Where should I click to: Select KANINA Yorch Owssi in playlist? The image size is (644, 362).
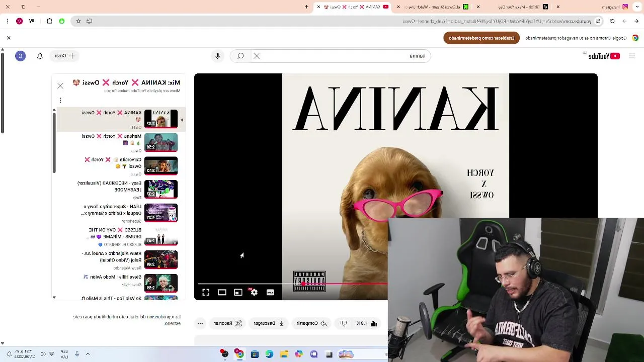(121, 119)
